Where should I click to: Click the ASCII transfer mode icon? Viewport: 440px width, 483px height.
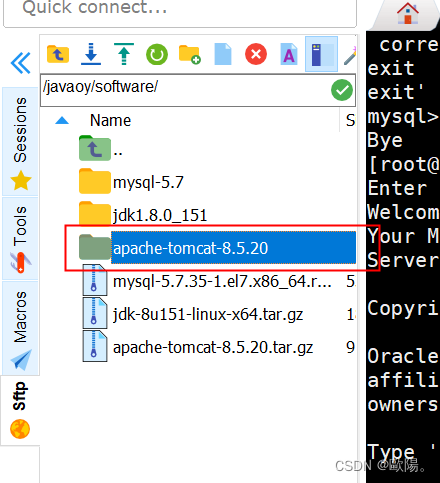pos(289,54)
